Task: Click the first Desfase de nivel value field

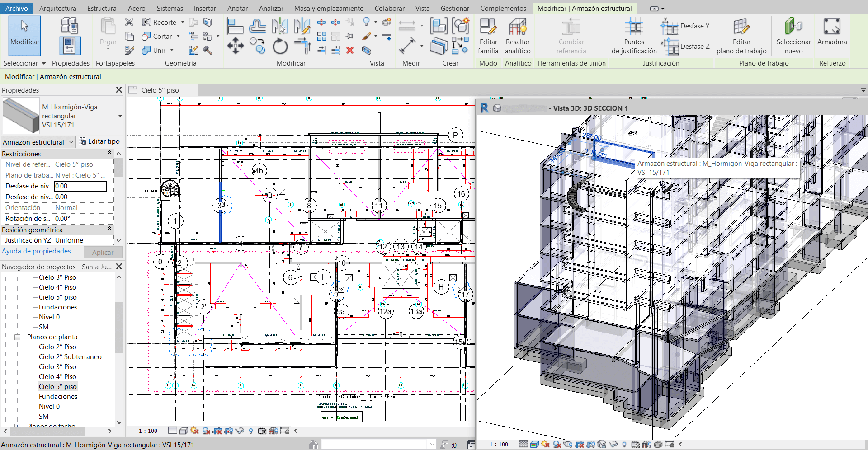Action: (80, 186)
